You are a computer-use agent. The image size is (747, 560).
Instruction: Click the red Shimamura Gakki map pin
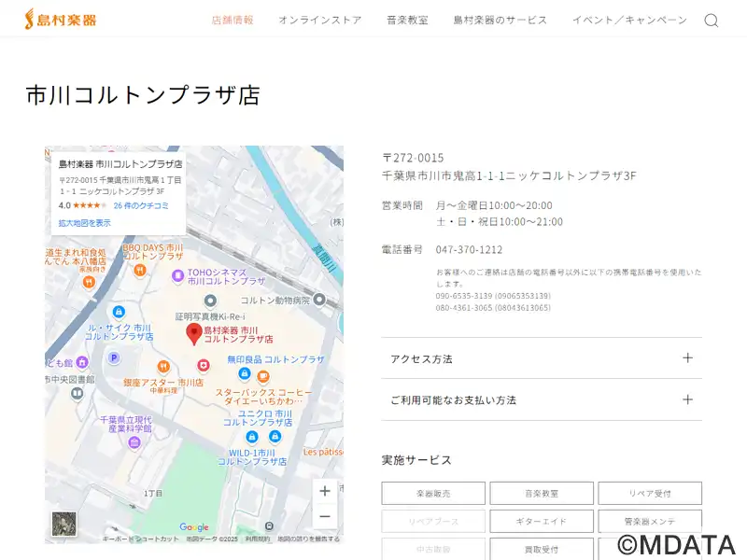click(x=194, y=334)
